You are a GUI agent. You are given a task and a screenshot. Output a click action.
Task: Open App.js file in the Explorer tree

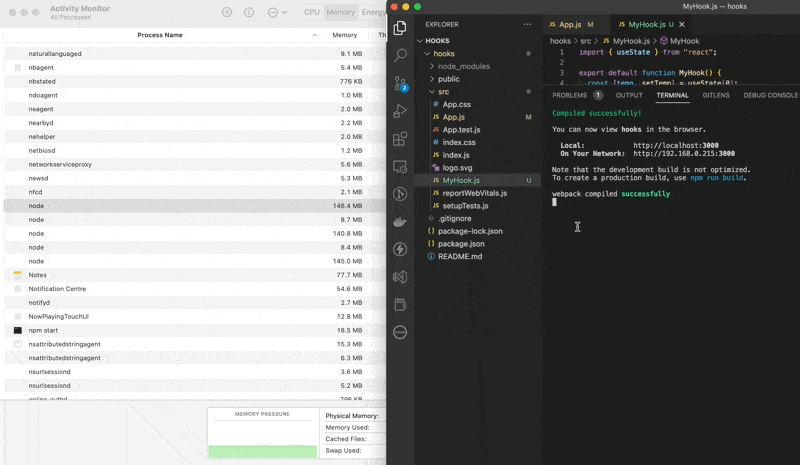pos(453,117)
